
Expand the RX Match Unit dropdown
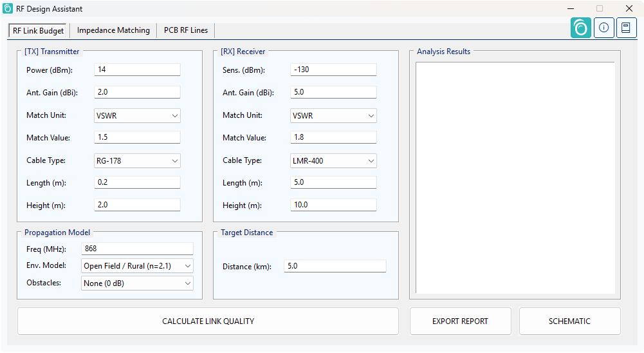(x=333, y=115)
